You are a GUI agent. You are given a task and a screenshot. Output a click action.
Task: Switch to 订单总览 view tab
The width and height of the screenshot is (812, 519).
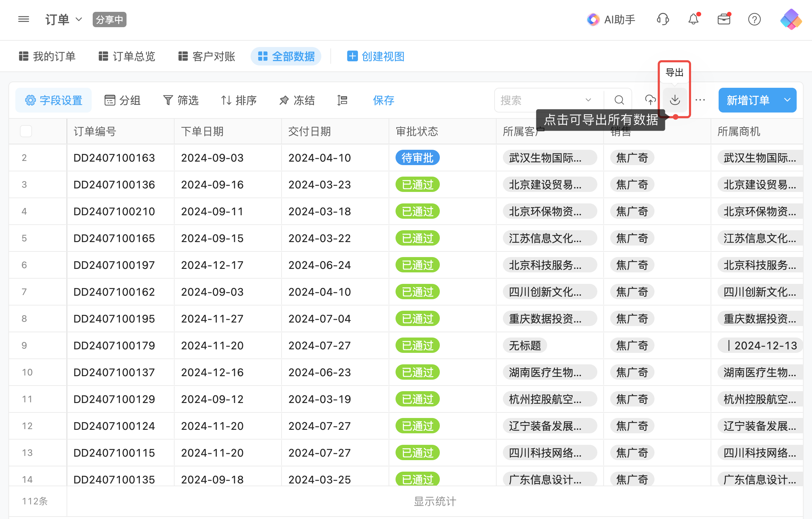[x=127, y=56]
